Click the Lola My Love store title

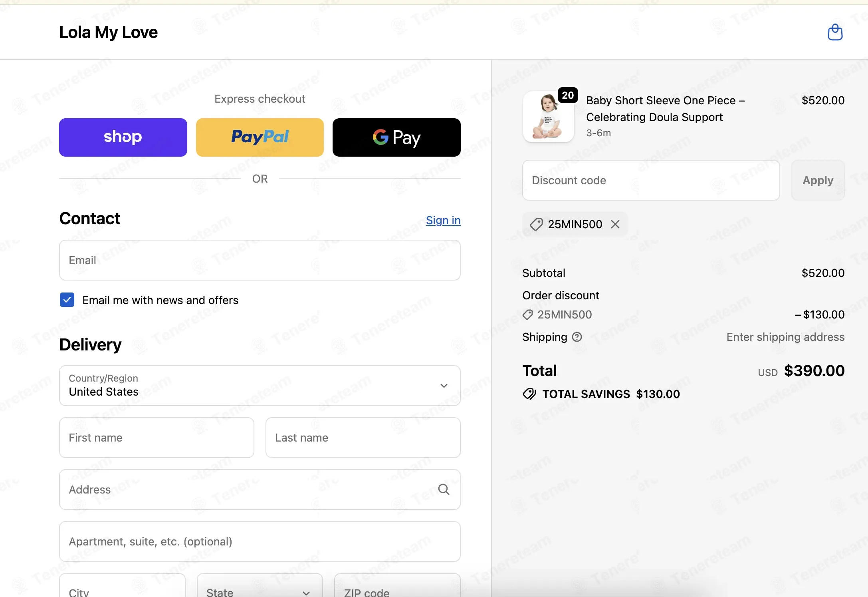[109, 32]
